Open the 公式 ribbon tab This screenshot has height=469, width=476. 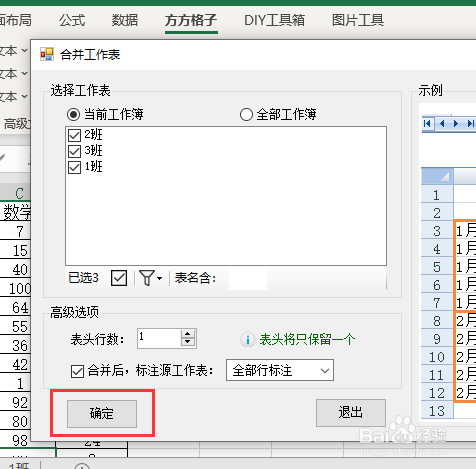tap(72, 20)
